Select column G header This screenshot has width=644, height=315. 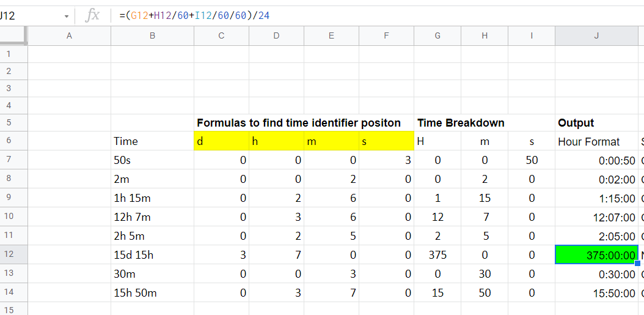[437, 35]
